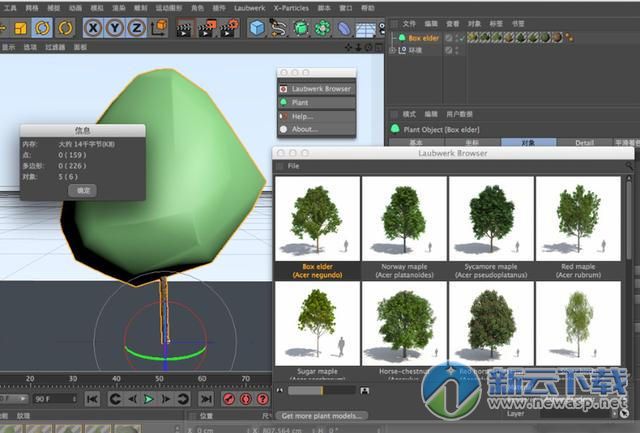Click the blue Deformer capsule icon

point(344,28)
